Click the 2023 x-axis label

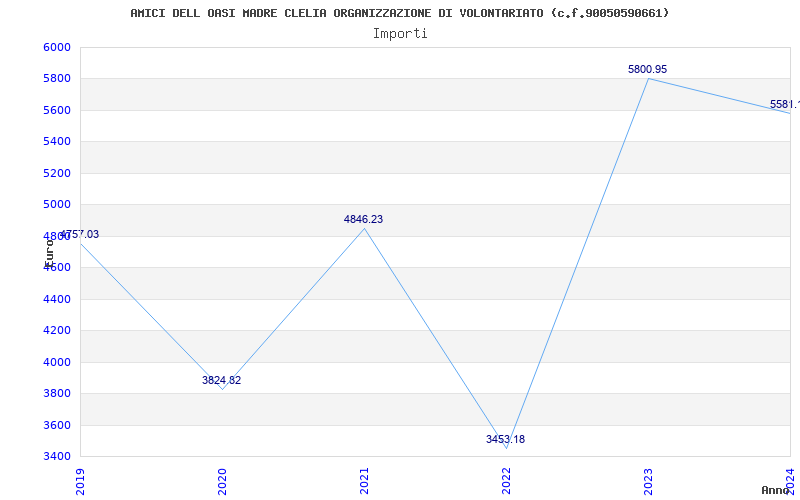pos(648,482)
